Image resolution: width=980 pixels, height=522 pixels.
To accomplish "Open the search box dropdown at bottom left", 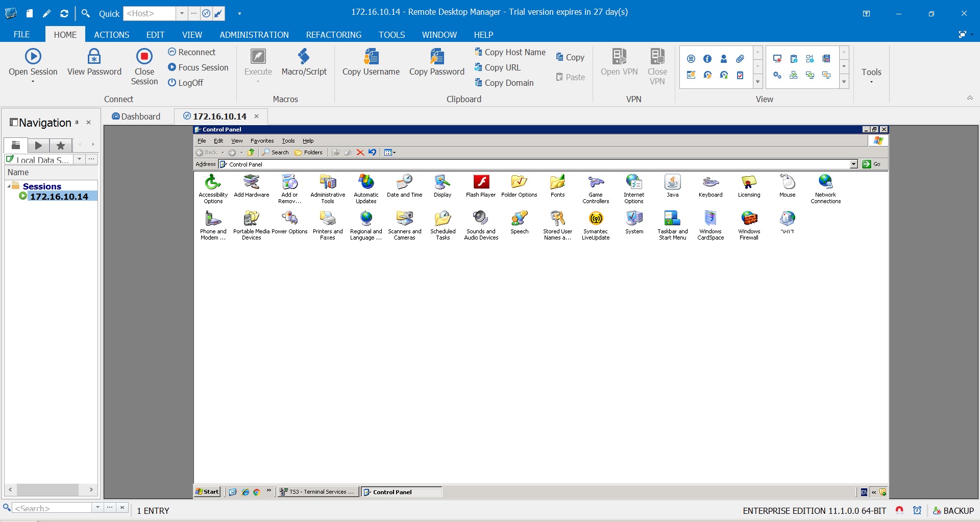I will 97,508.
